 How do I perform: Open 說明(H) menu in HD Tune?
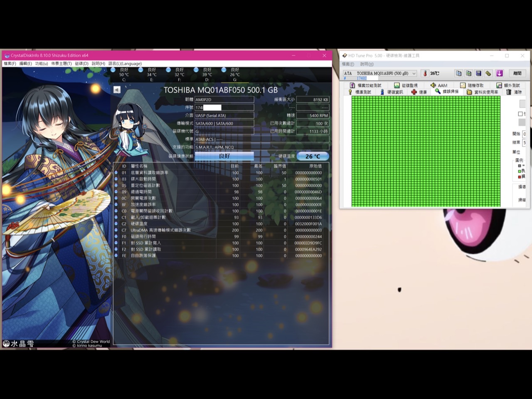[x=367, y=64]
